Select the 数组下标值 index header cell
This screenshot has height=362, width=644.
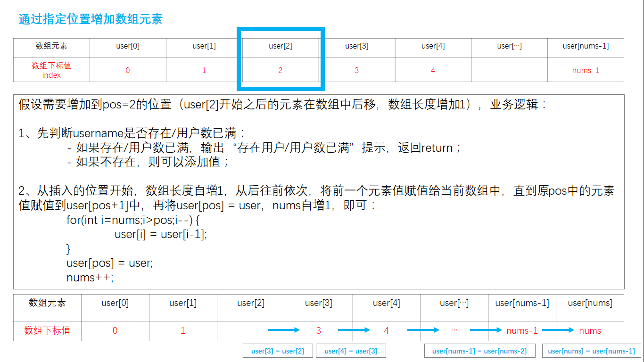51,70
